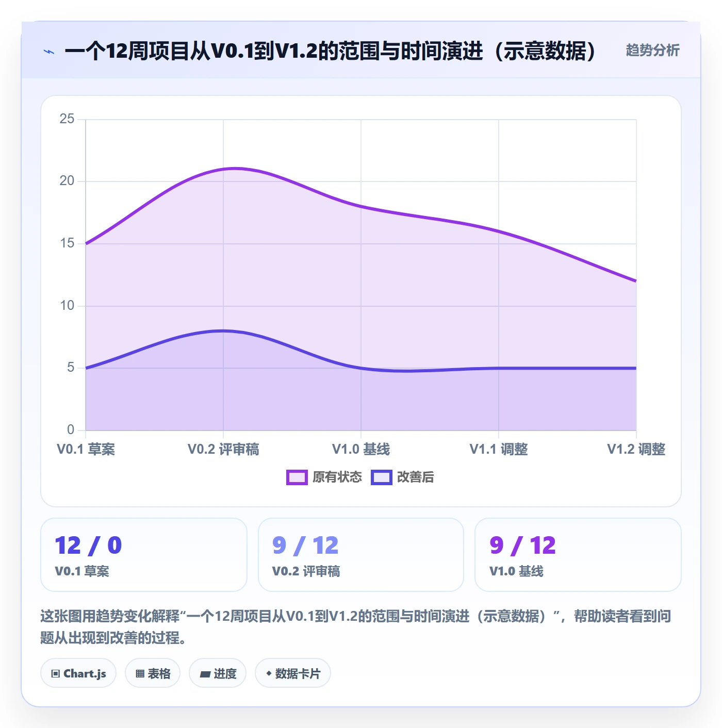
Task: Click the 9 / 12 V0.2 评审稿 card
Action: click(361, 555)
